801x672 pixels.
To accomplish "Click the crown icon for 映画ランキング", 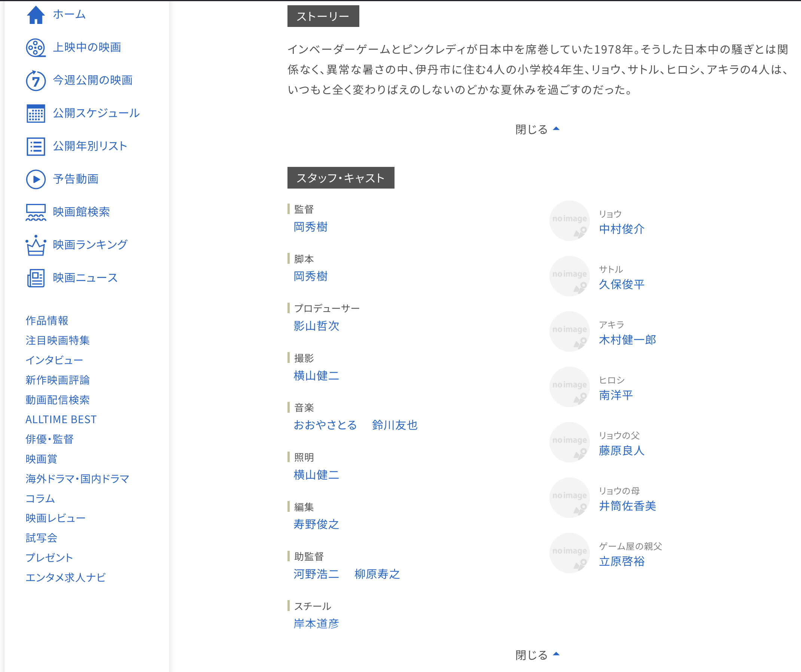I will point(36,245).
